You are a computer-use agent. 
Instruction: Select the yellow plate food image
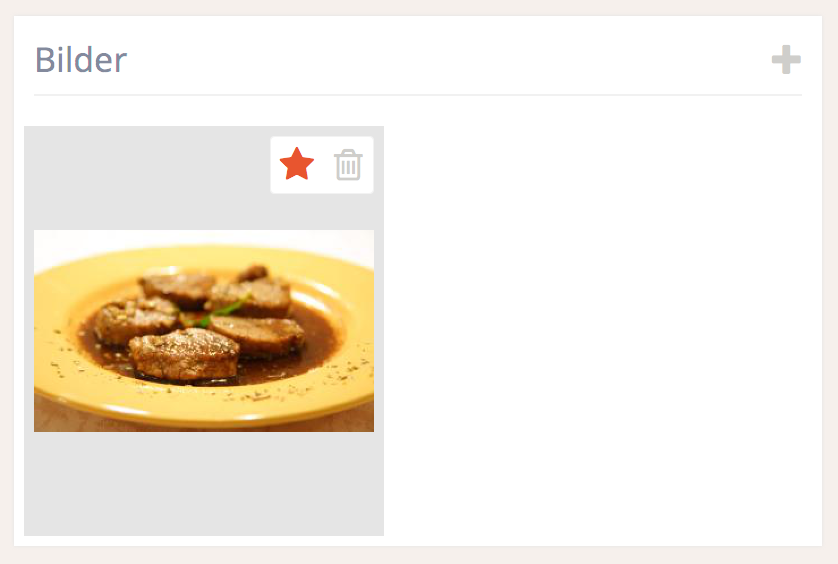point(204,331)
